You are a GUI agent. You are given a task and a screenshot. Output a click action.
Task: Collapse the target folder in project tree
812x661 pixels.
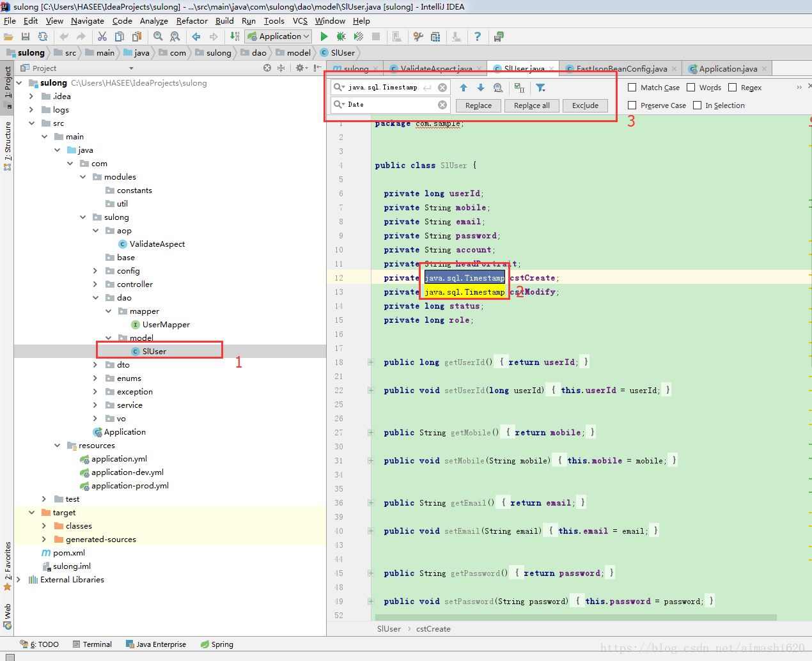click(x=31, y=513)
